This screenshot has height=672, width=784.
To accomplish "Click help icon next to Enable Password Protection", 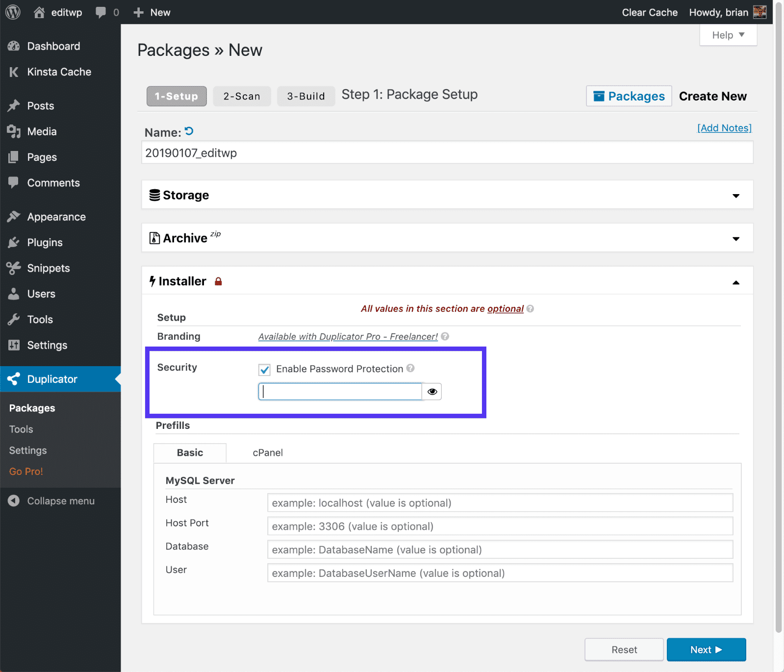I will [411, 368].
